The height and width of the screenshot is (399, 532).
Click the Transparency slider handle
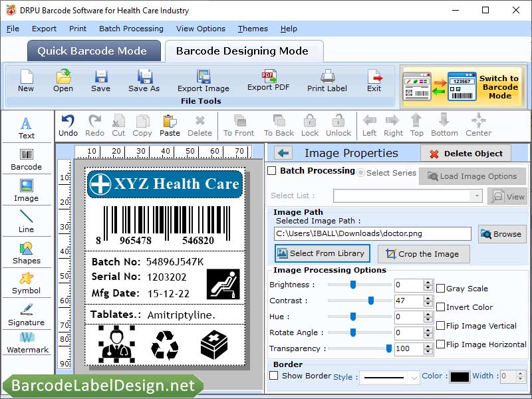pos(389,348)
